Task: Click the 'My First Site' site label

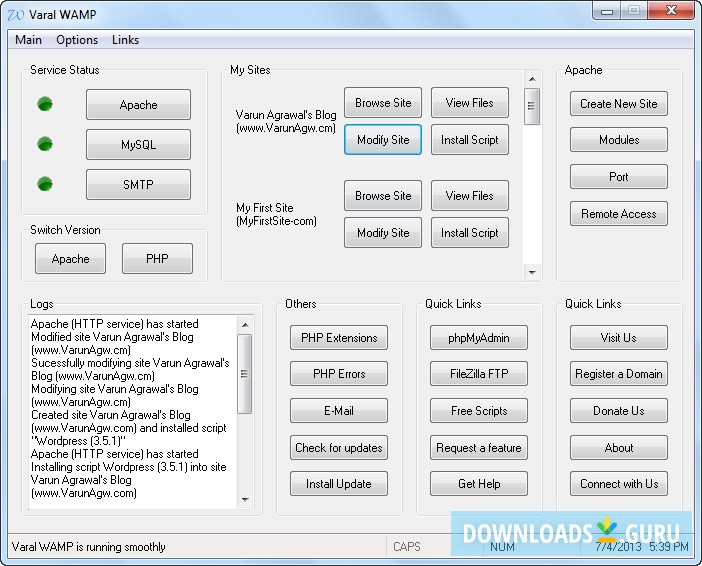Action: pos(265,208)
